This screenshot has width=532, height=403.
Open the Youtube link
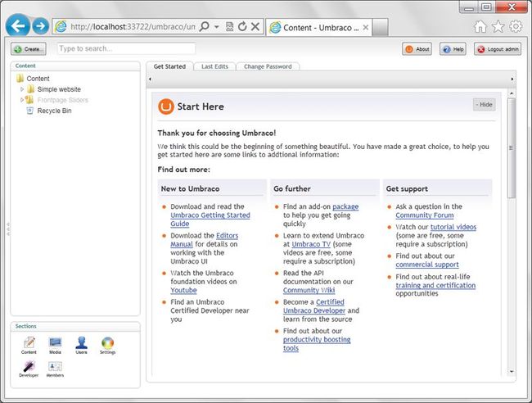(x=183, y=290)
